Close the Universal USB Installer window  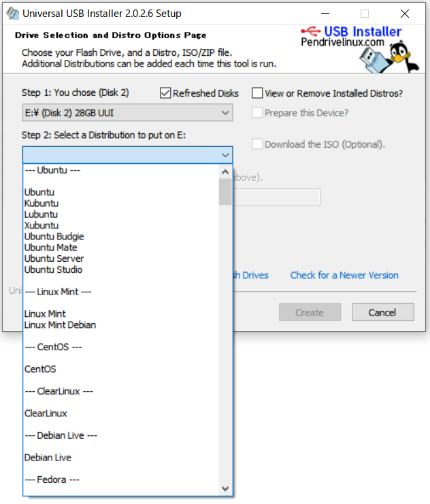tap(405, 14)
